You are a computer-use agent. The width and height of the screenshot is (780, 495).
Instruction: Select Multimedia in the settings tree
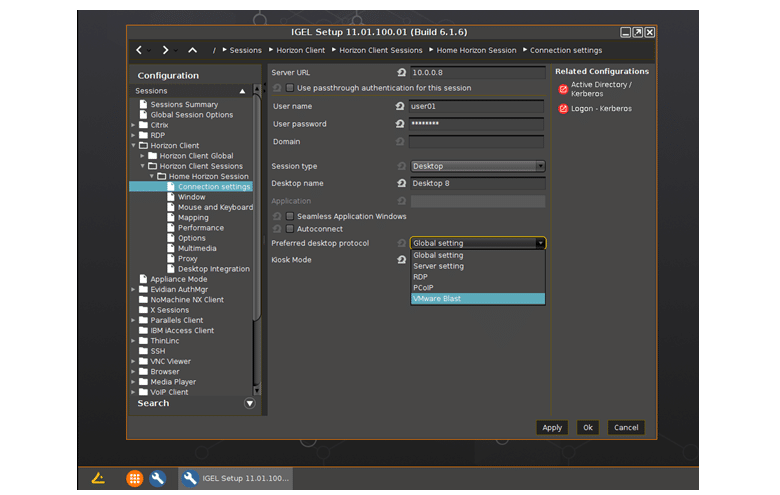click(x=197, y=248)
